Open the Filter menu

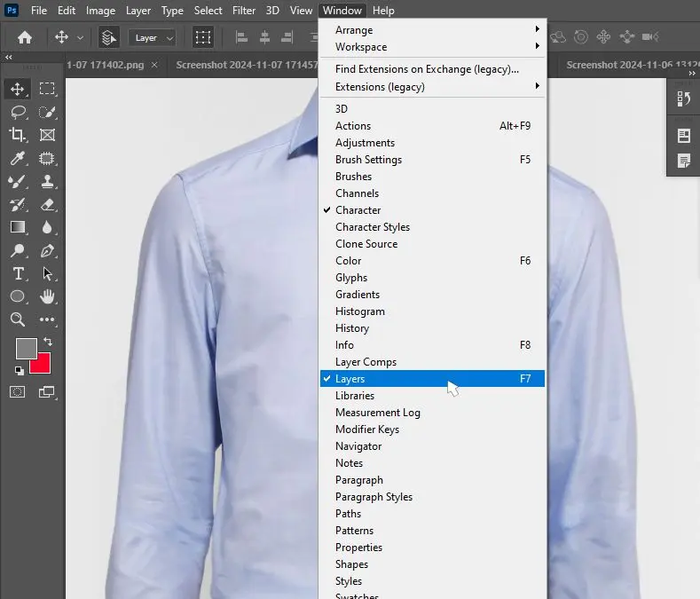coord(243,11)
